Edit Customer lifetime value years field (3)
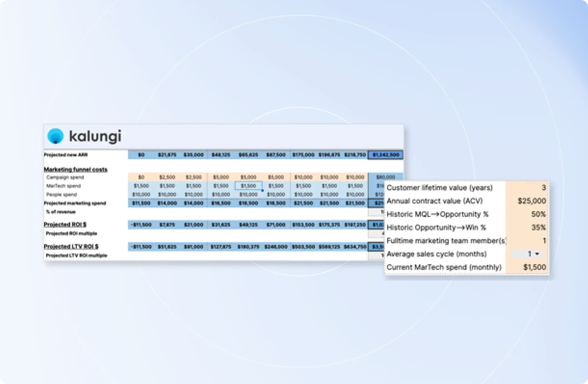Viewport: 588px width, 384px height. click(x=527, y=188)
